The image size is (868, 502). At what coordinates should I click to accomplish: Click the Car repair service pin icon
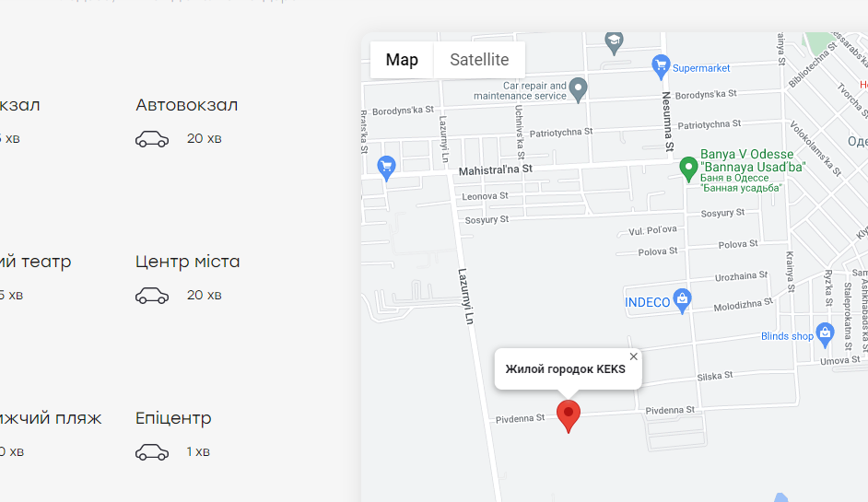click(578, 89)
